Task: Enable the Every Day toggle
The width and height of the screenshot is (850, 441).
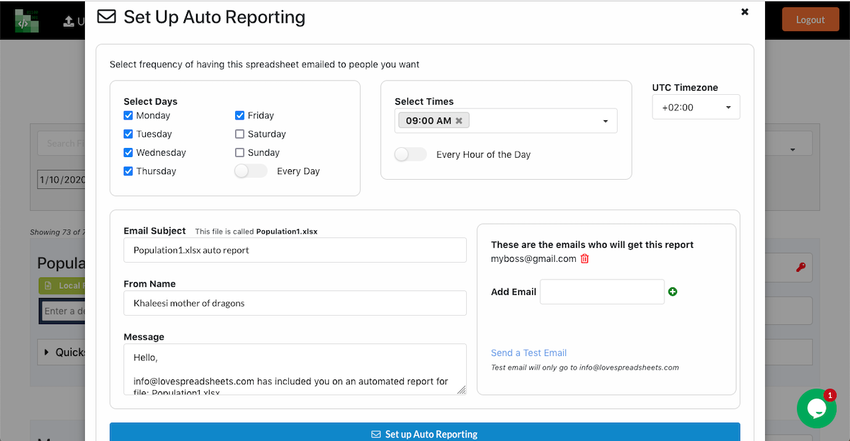Action: tap(250, 171)
